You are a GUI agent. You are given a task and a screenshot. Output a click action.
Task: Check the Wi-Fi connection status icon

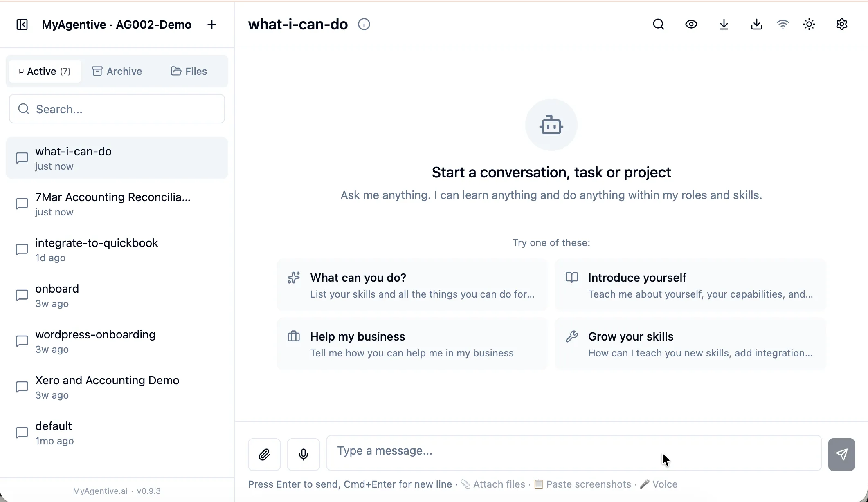[783, 24]
